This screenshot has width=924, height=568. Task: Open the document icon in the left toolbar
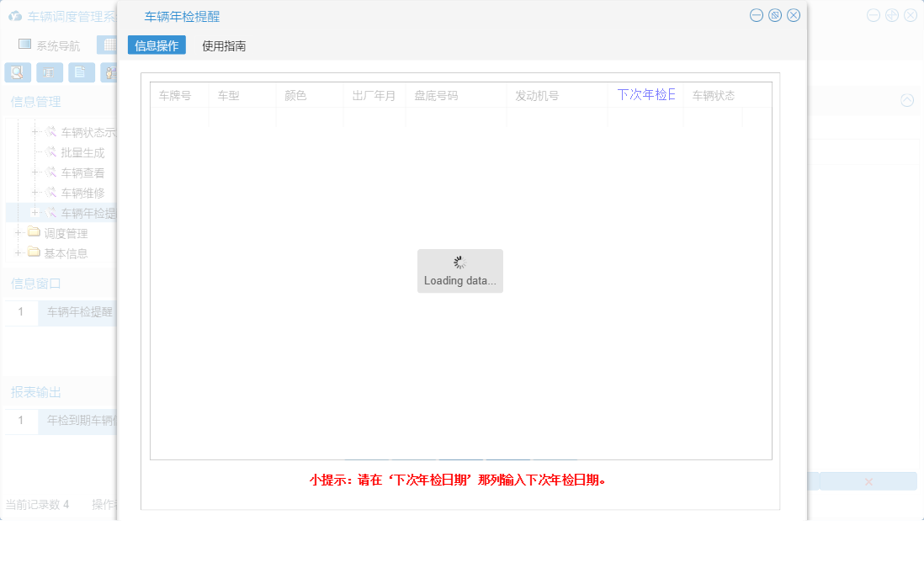pyautogui.click(x=80, y=72)
